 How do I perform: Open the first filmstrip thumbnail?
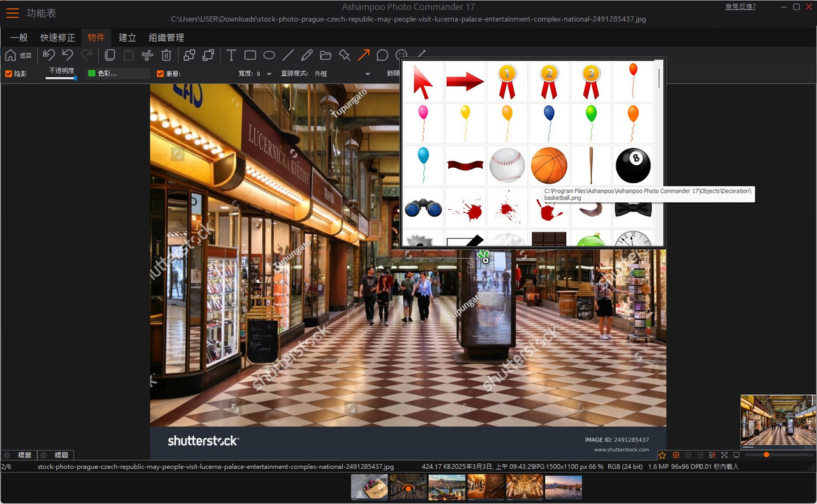[370, 487]
